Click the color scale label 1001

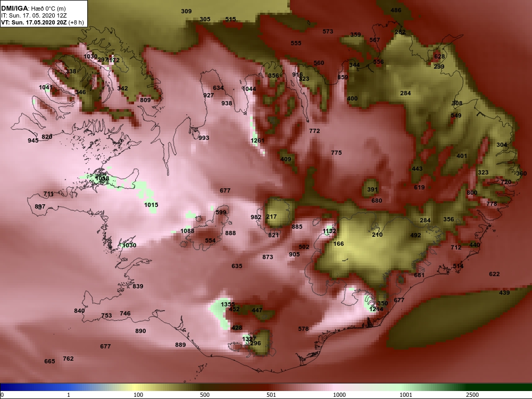[406, 395]
